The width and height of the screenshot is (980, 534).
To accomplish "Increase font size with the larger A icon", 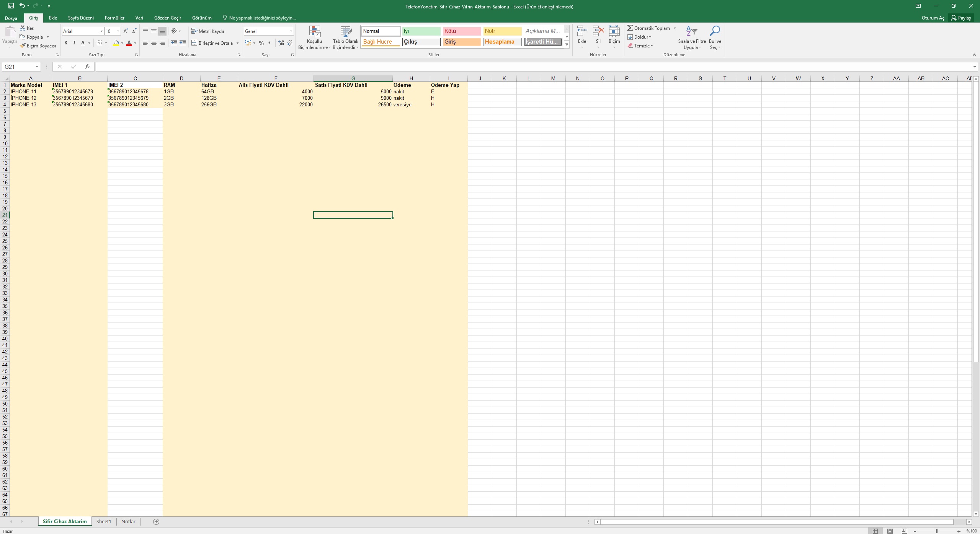I will (126, 31).
